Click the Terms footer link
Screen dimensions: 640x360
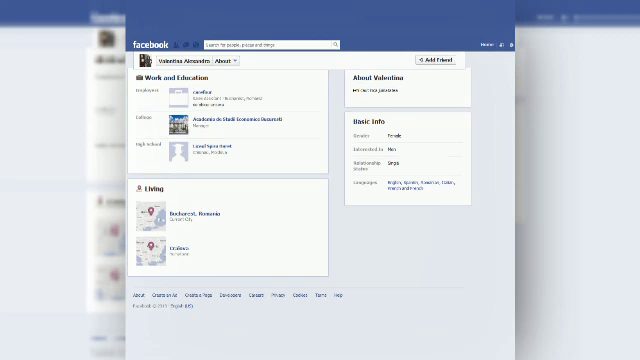tap(321, 295)
